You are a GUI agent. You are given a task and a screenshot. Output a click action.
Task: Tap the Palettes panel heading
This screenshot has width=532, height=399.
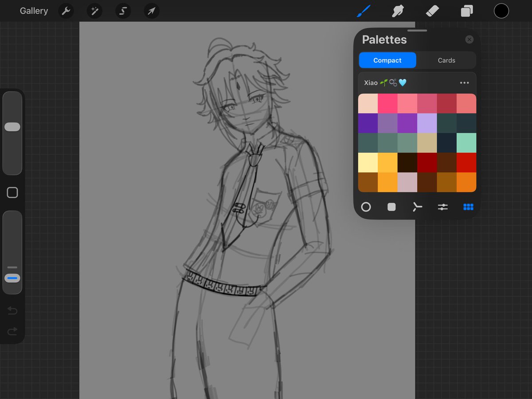point(384,39)
